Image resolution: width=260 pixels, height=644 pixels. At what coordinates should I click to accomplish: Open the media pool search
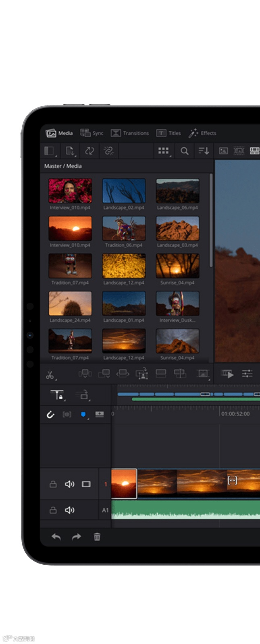pos(184,151)
